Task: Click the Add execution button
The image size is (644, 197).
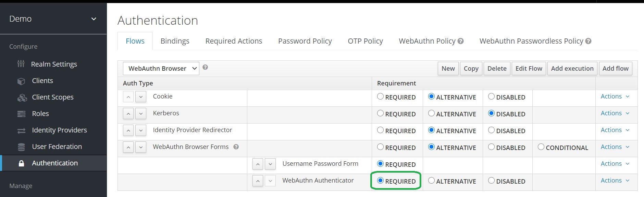Action: pos(572,69)
